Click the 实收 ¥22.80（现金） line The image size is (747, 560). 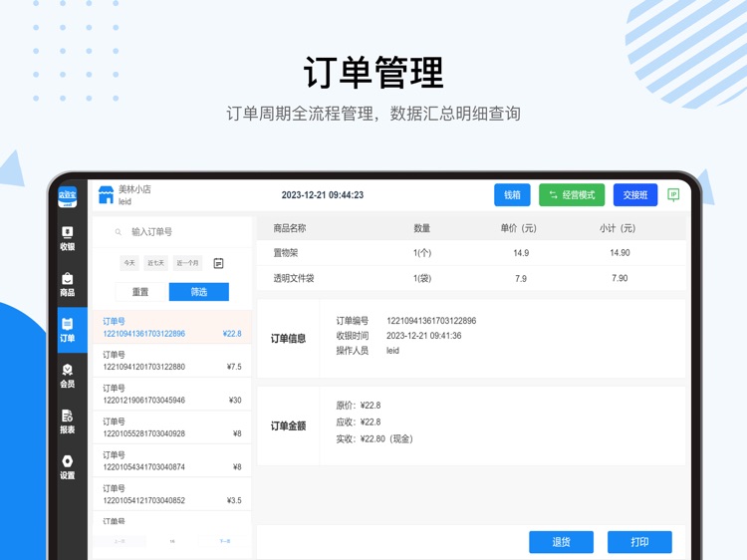coord(374,439)
